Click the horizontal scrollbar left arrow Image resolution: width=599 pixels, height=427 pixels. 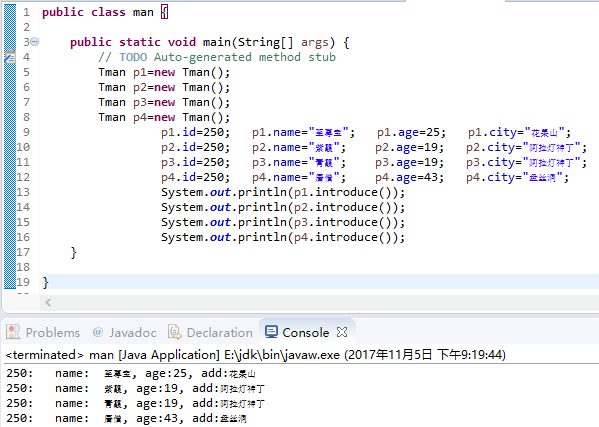48,303
